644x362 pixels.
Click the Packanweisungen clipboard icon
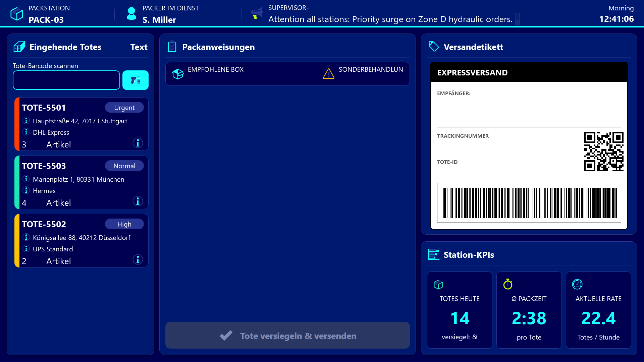point(172,47)
